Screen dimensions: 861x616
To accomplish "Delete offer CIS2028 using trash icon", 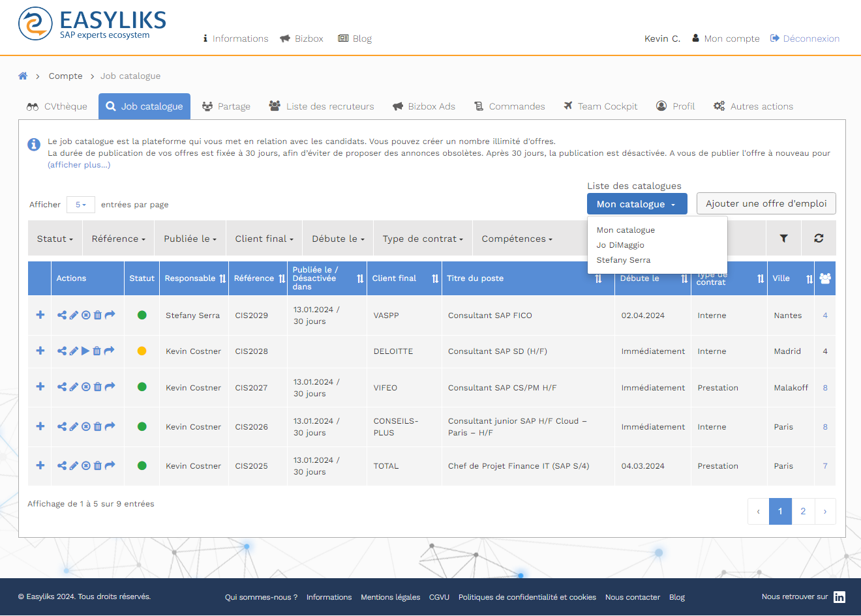I will click(97, 351).
